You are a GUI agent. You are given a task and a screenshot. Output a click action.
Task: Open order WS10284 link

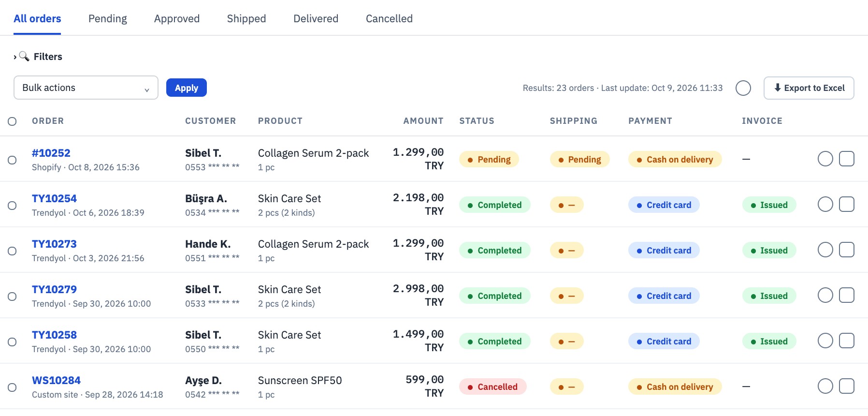56,380
